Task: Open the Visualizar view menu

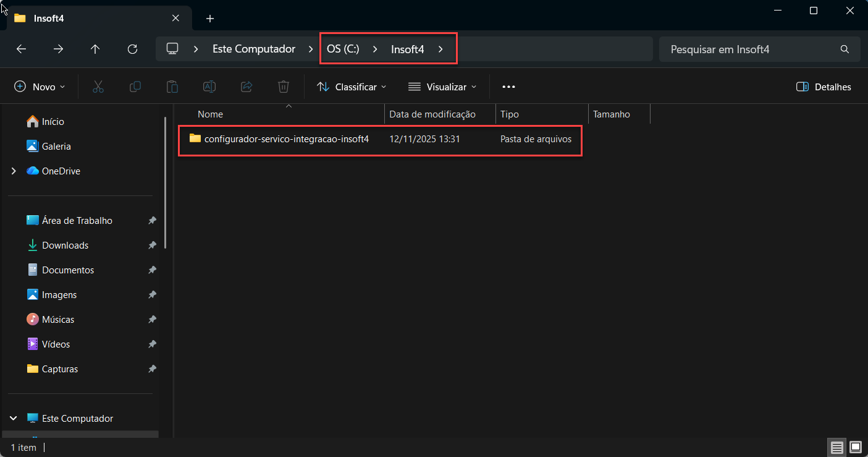Action: 442,87
